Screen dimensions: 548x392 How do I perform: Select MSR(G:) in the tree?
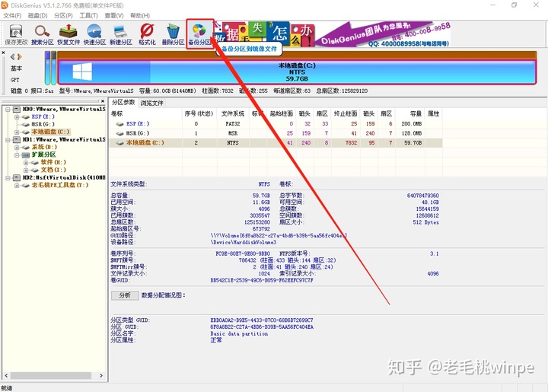[x=43, y=124]
